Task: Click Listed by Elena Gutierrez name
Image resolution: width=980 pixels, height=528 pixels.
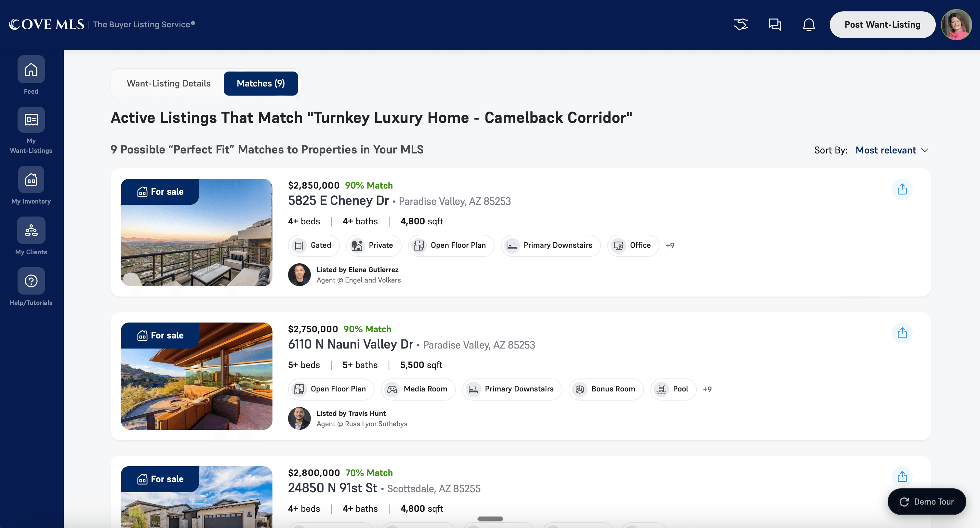Action: pyautogui.click(x=358, y=270)
